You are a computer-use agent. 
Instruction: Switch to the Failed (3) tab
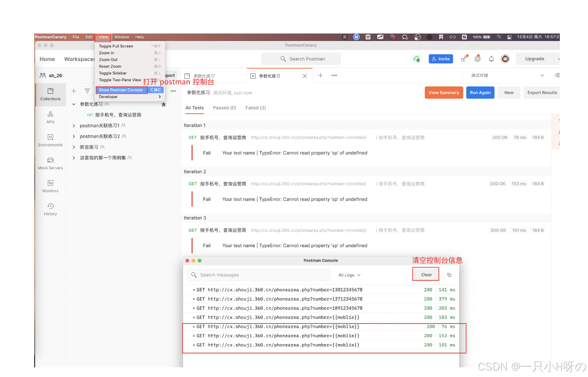[x=256, y=108]
